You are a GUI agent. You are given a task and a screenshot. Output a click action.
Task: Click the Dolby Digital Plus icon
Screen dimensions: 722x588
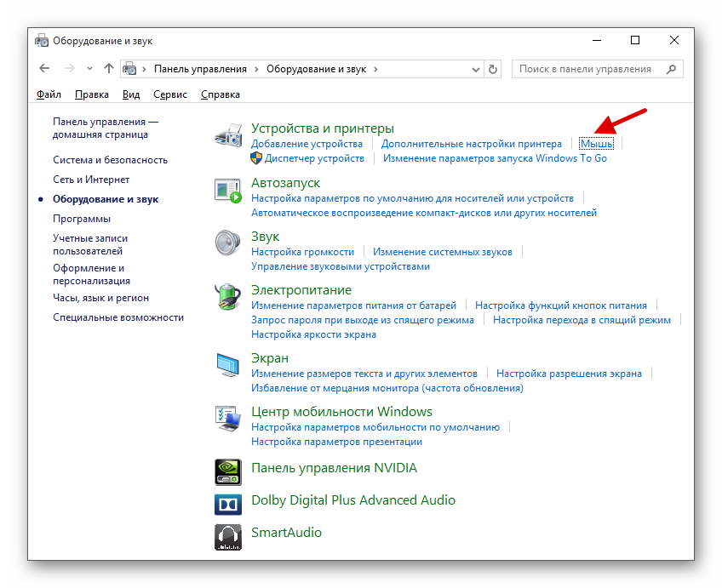click(228, 501)
